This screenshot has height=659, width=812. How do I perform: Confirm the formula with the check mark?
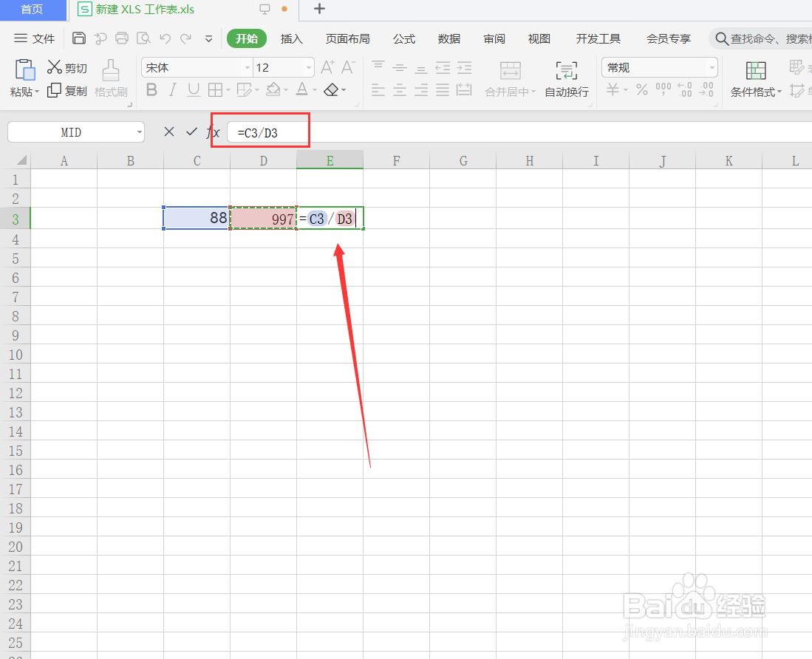(x=191, y=132)
